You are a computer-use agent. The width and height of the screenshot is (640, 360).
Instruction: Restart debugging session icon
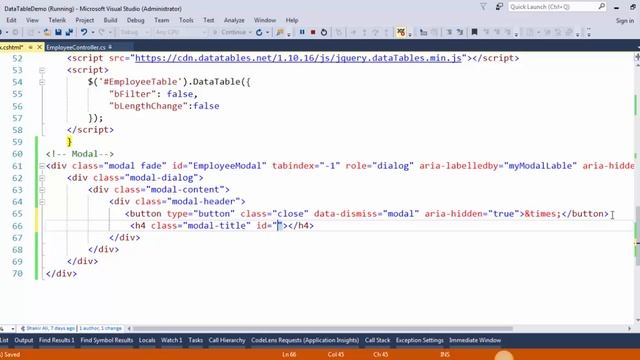tap(324, 32)
